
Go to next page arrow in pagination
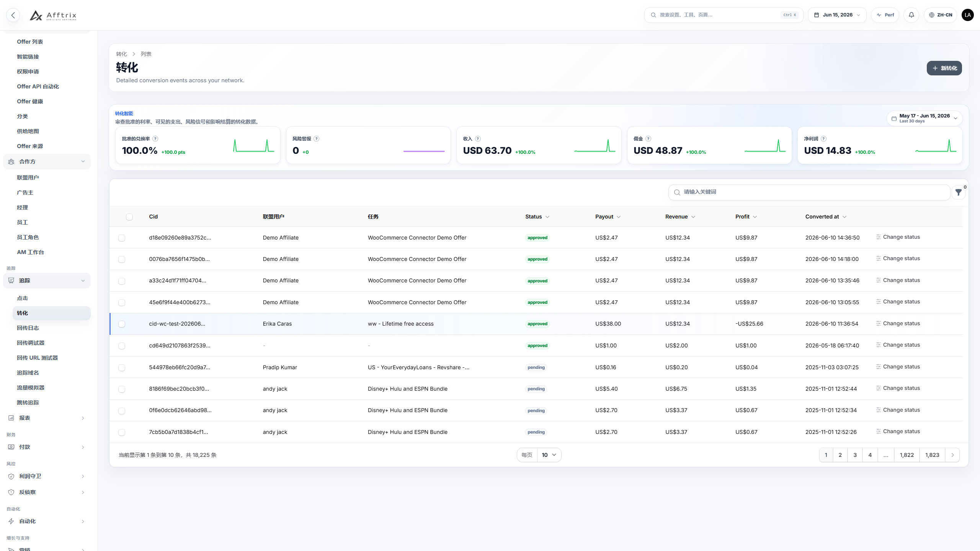[x=952, y=455]
